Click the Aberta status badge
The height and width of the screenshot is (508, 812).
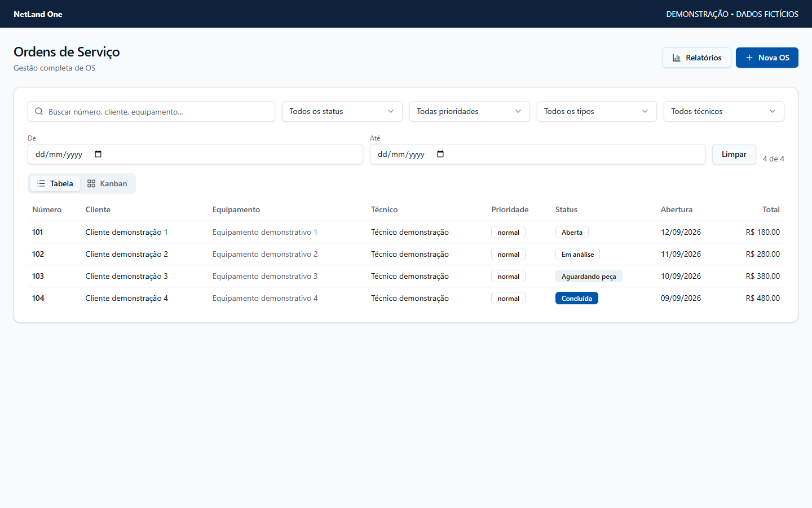pos(572,232)
